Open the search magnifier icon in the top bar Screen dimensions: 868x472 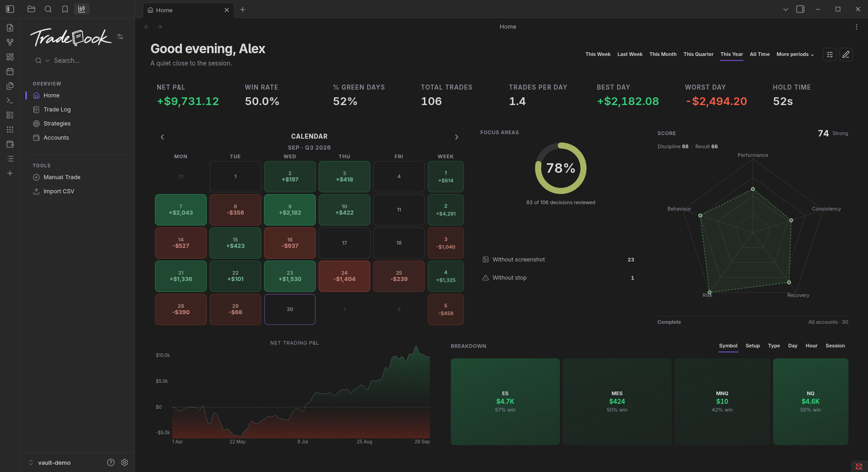[48, 9]
